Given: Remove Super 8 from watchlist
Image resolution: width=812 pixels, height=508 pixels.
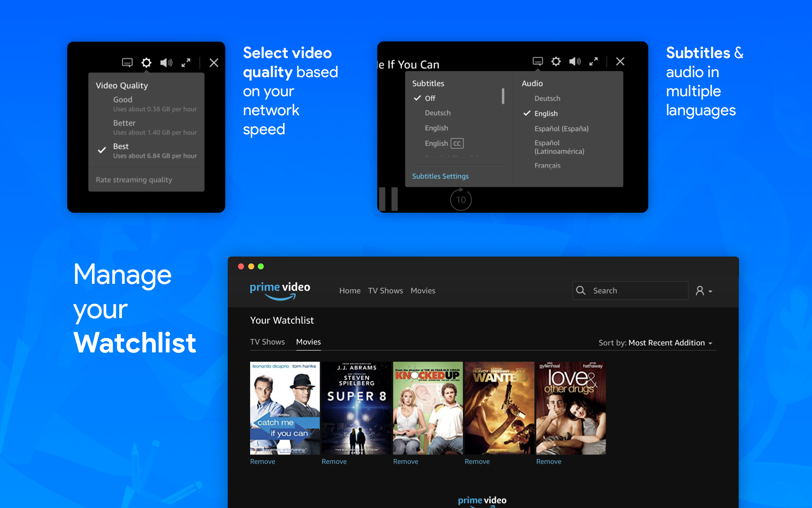Looking at the screenshot, I should click(x=334, y=462).
